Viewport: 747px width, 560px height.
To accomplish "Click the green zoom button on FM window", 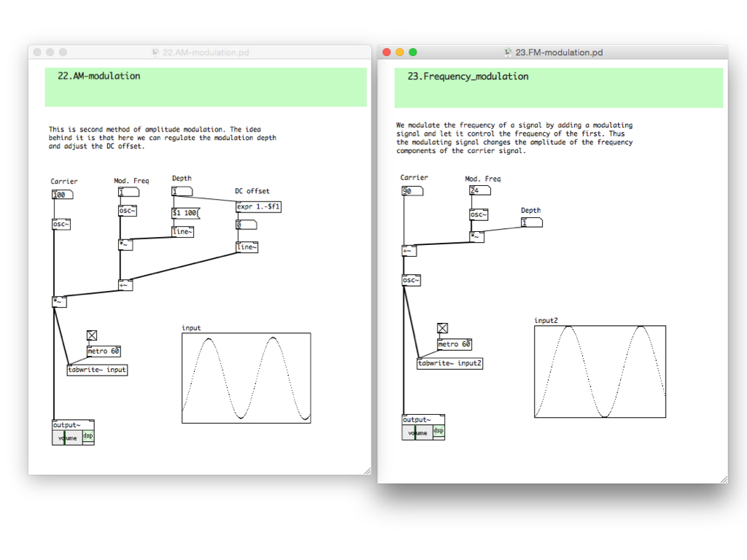I will click(x=413, y=52).
